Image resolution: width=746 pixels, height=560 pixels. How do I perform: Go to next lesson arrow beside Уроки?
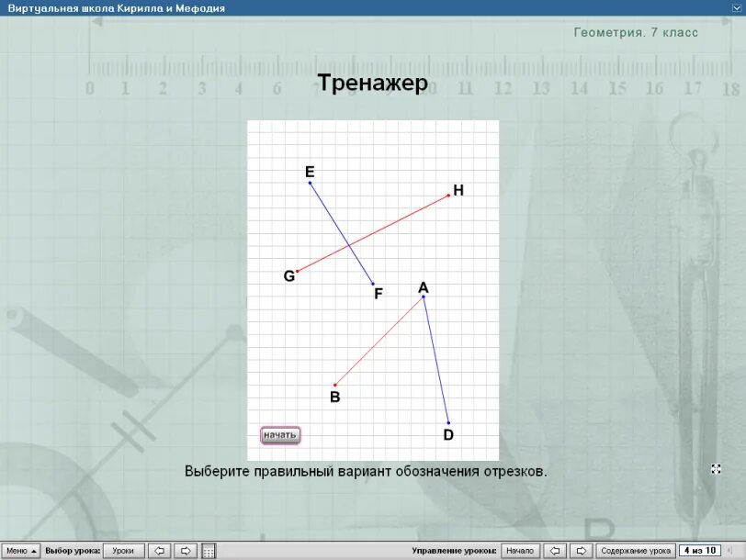coord(186,551)
